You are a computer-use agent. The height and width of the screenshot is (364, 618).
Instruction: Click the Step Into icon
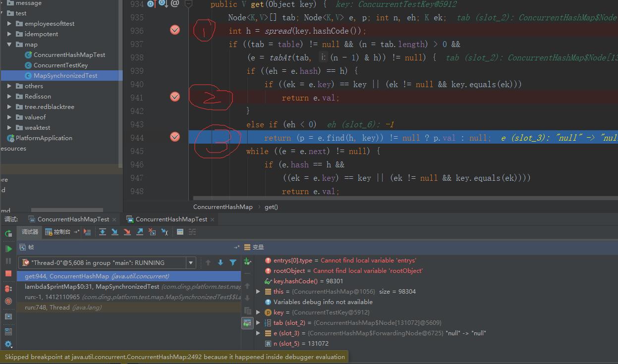pos(115,231)
